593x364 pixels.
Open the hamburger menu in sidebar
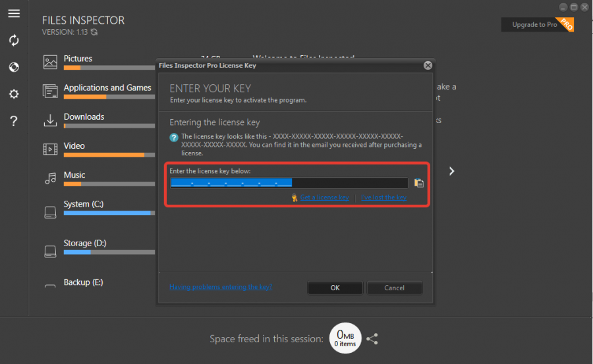pos(14,14)
